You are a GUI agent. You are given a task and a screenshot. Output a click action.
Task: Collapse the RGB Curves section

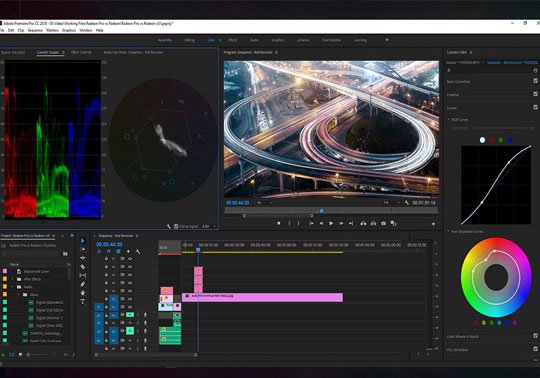449,119
